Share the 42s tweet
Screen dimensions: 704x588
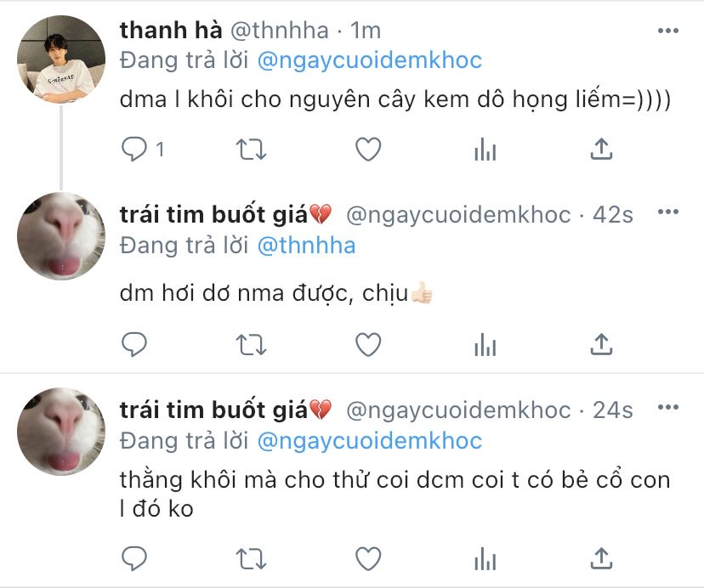(601, 344)
